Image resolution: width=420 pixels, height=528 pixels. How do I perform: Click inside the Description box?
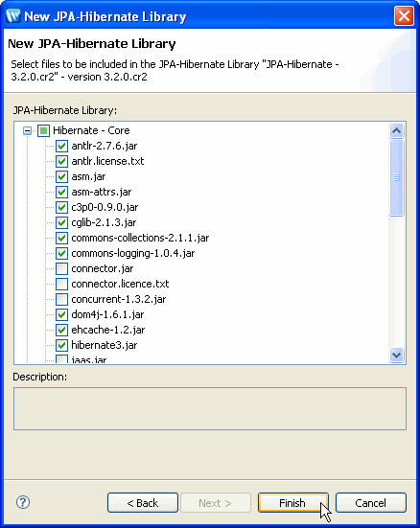coord(210,408)
